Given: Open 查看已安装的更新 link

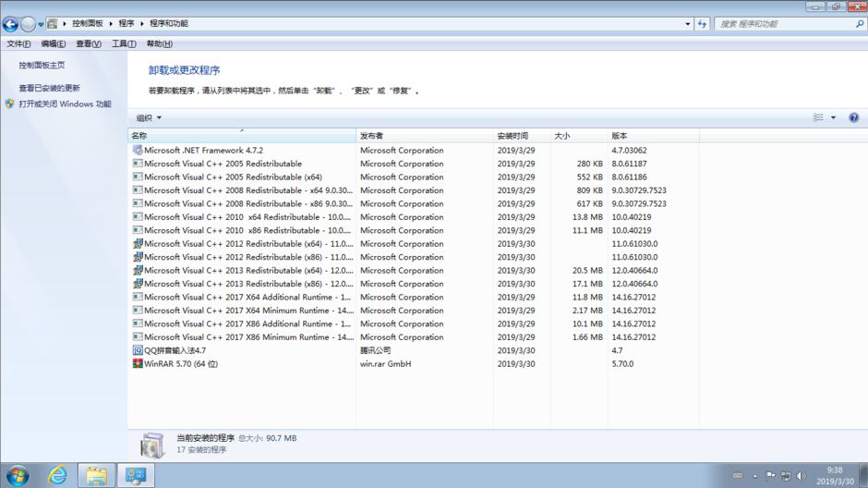Looking at the screenshot, I should point(49,88).
